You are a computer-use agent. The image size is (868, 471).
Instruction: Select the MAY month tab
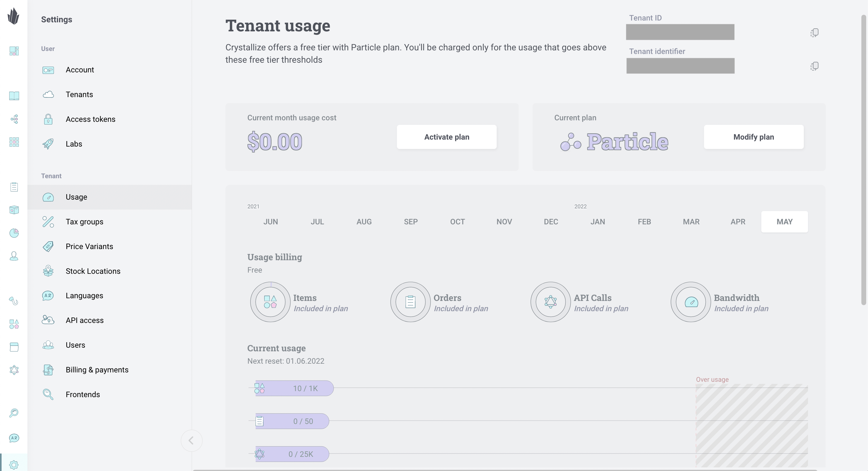(785, 222)
